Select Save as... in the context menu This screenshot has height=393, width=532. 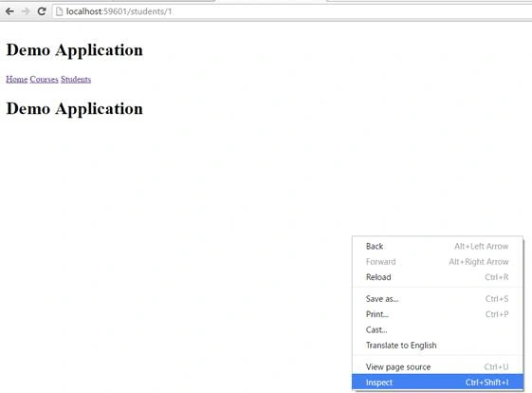(438, 299)
